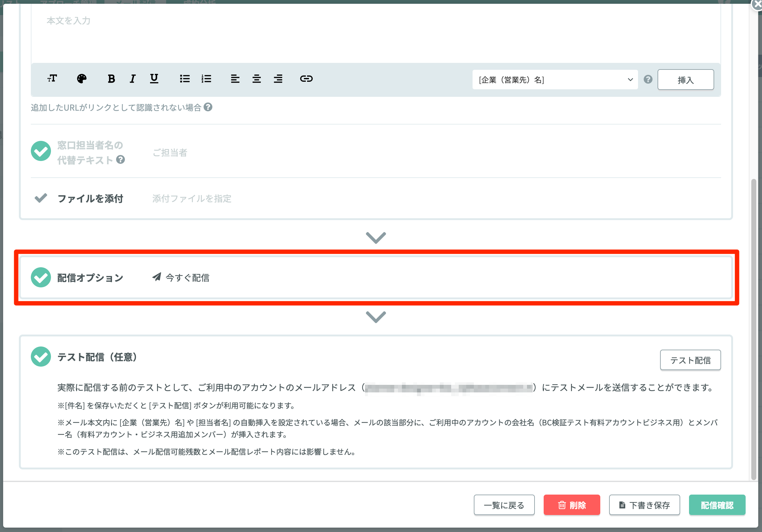Insert a numbered list

pos(206,79)
